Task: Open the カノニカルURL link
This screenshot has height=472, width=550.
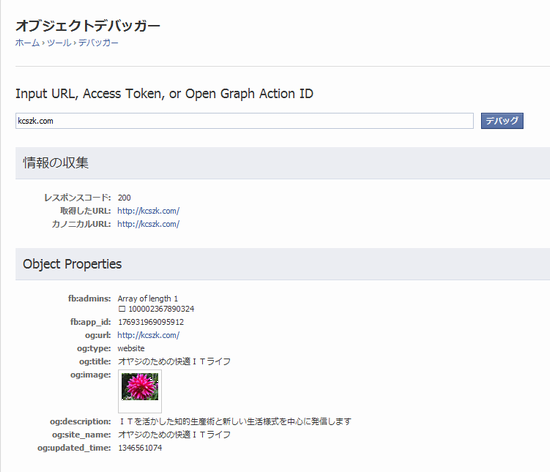Action: pyautogui.click(x=148, y=224)
